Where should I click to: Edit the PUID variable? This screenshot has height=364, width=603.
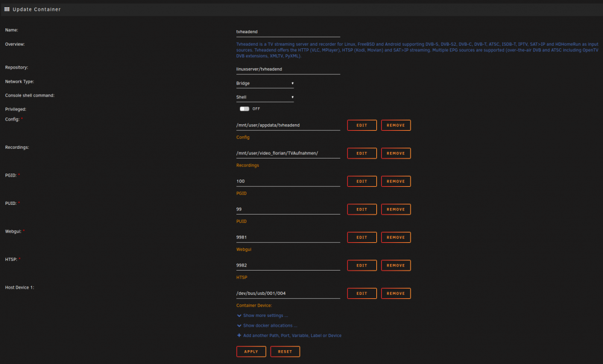tap(362, 210)
